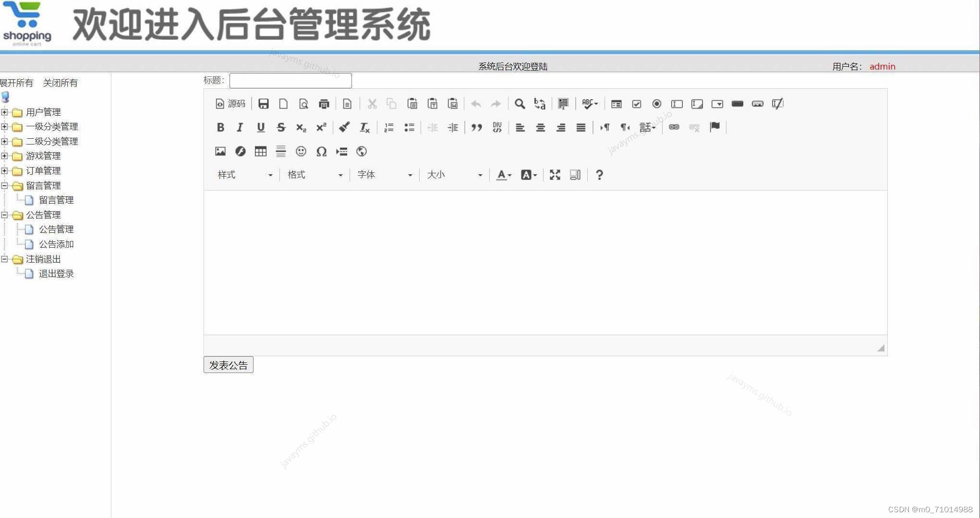This screenshot has height=518, width=980.
Task: Click the Save icon in editor toolbar
Action: coord(263,104)
